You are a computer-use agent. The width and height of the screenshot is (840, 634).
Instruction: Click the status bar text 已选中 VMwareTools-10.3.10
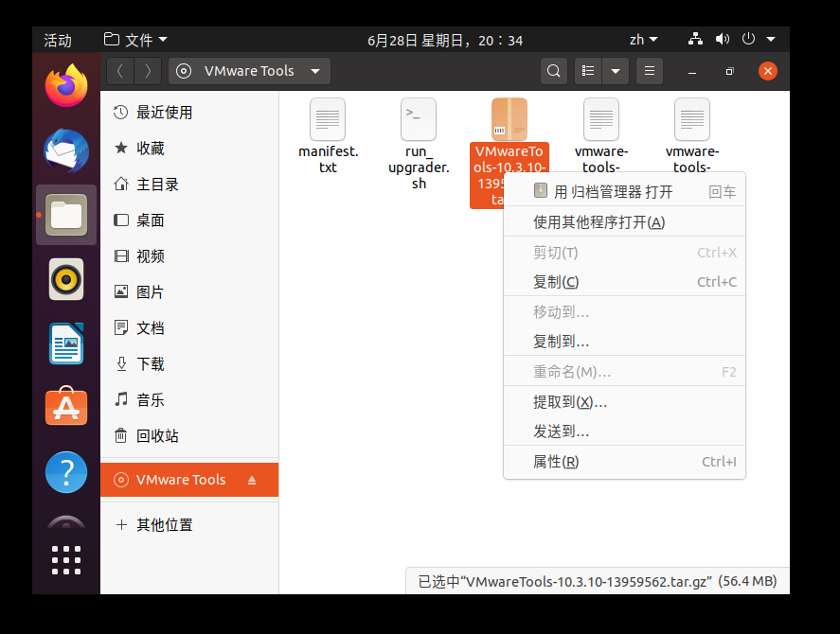point(598,582)
